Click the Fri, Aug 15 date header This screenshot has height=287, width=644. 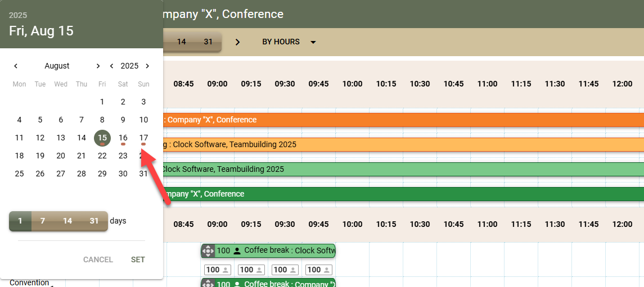[41, 31]
